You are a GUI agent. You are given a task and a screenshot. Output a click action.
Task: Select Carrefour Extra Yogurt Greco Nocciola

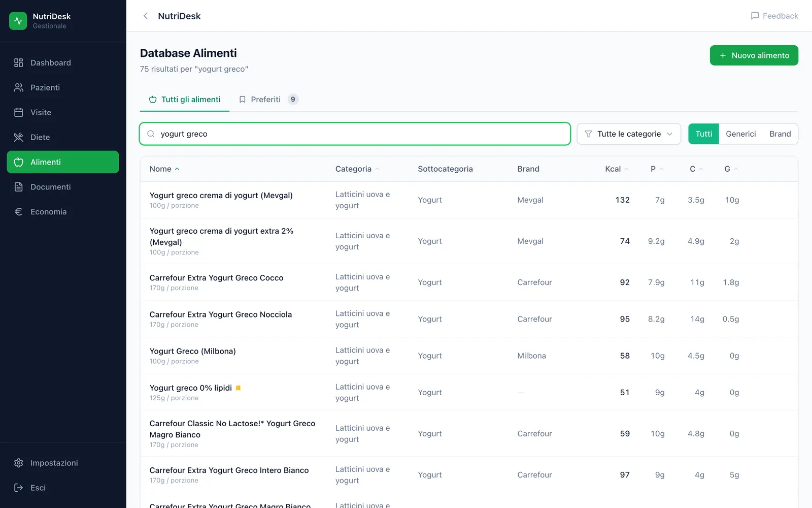[x=468, y=319]
